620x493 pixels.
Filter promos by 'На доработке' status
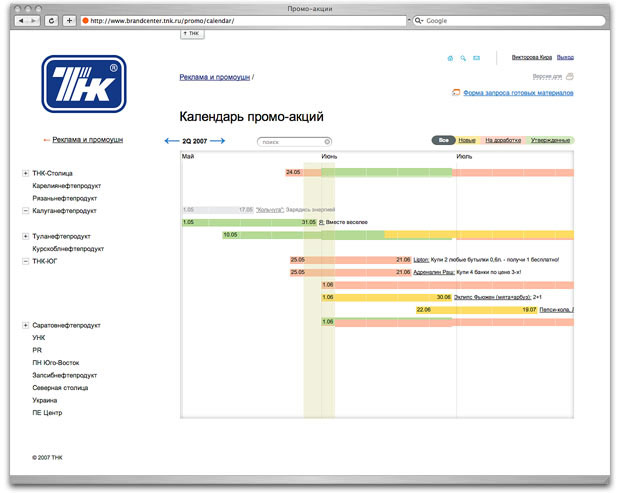tap(502, 140)
